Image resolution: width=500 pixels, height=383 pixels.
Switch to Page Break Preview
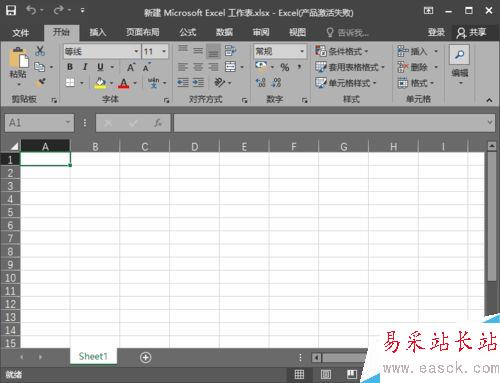[x=352, y=374]
